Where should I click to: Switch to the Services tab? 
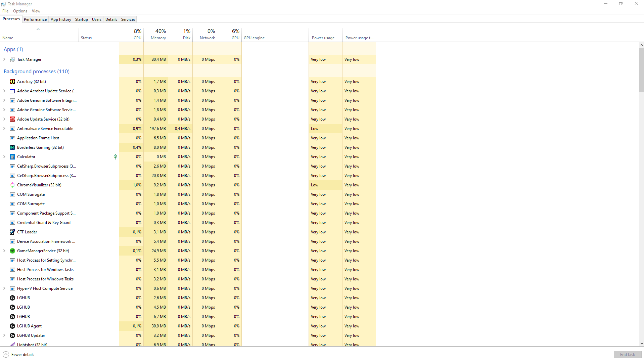(x=128, y=19)
